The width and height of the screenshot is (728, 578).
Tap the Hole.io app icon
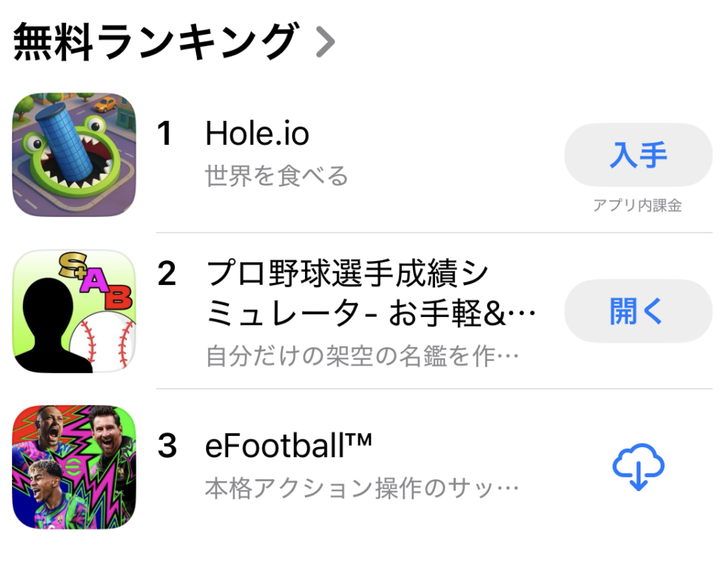pyautogui.click(x=74, y=154)
